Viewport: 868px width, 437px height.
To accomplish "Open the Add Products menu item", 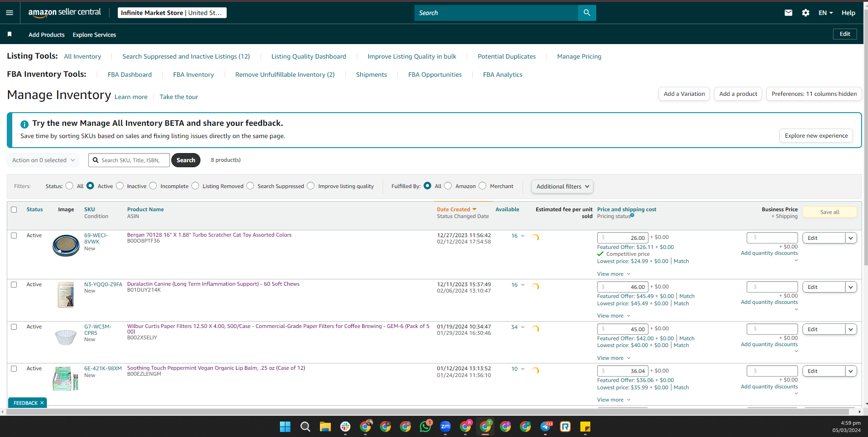I will 46,35.
